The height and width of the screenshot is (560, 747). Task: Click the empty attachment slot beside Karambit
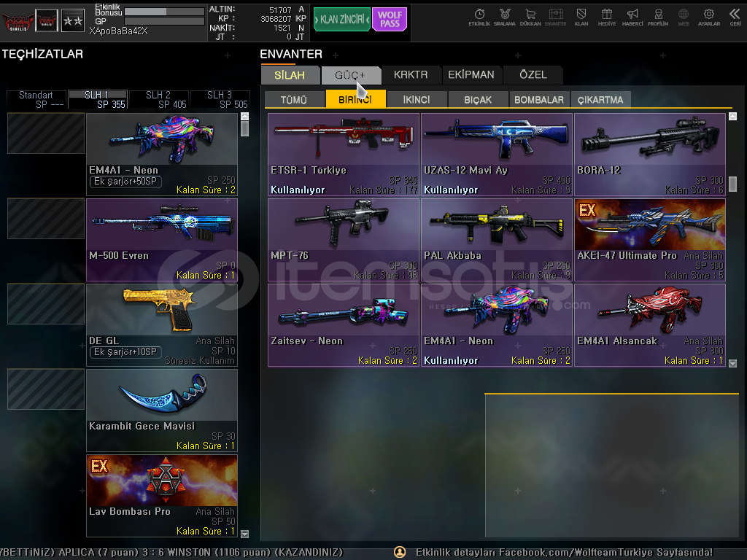(46, 389)
